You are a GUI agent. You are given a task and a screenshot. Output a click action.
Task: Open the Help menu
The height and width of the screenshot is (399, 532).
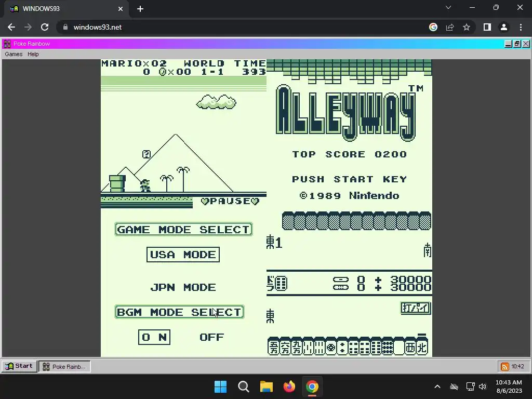[33, 54]
